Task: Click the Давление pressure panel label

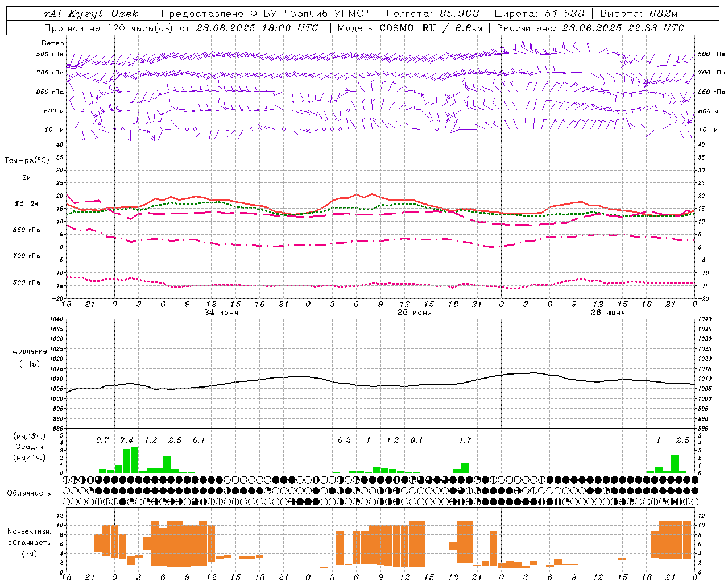Action: pyautogui.click(x=28, y=351)
